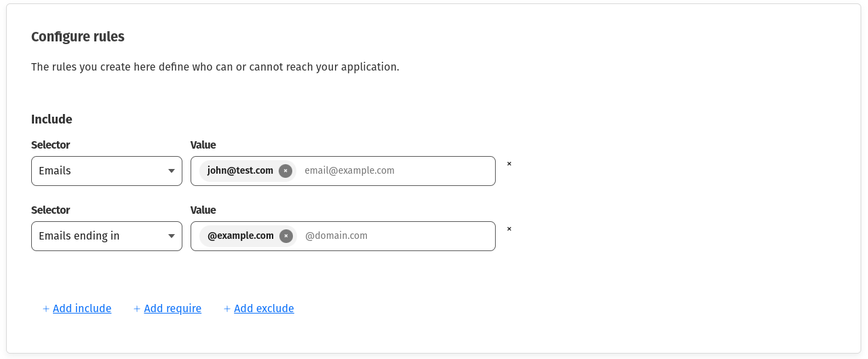This screenshot has height=359, width=868.
Task: Click the plus icon beside Add include
Action: pos(46,309)
